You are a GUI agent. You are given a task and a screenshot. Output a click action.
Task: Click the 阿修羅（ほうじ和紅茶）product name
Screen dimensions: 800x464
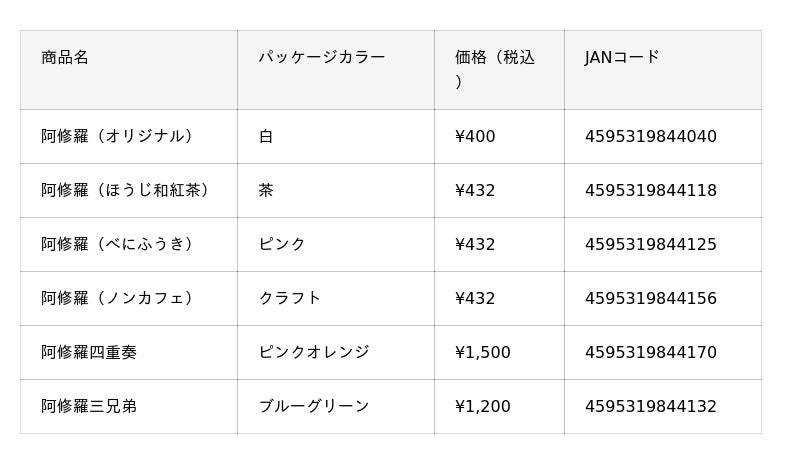click(x=126, y=191)
